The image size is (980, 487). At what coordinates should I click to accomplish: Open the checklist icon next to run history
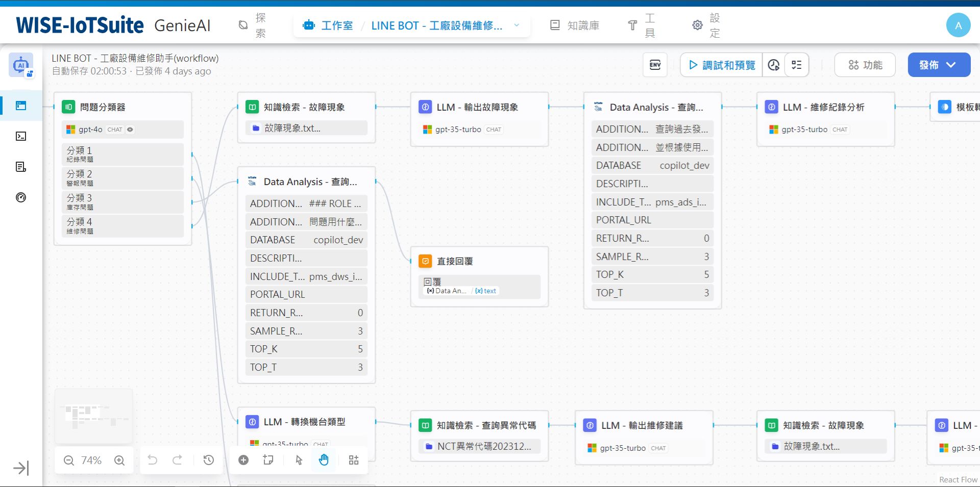[x=796, y=65]
